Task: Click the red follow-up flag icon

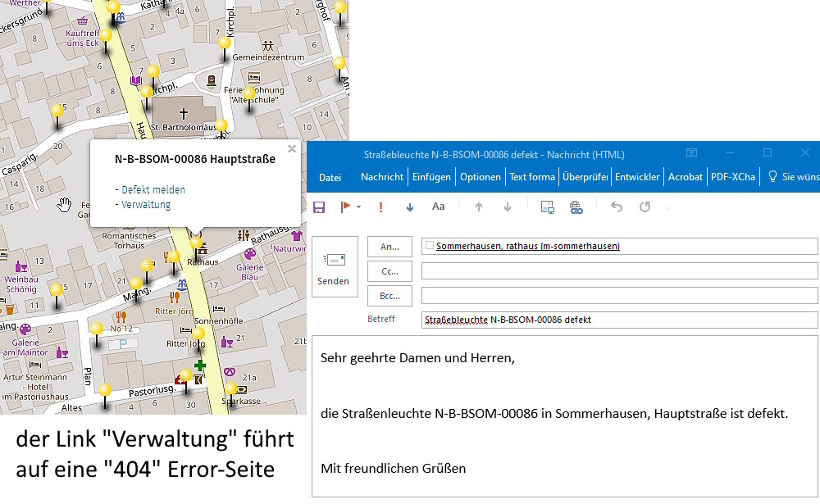Action: (347, 207)
